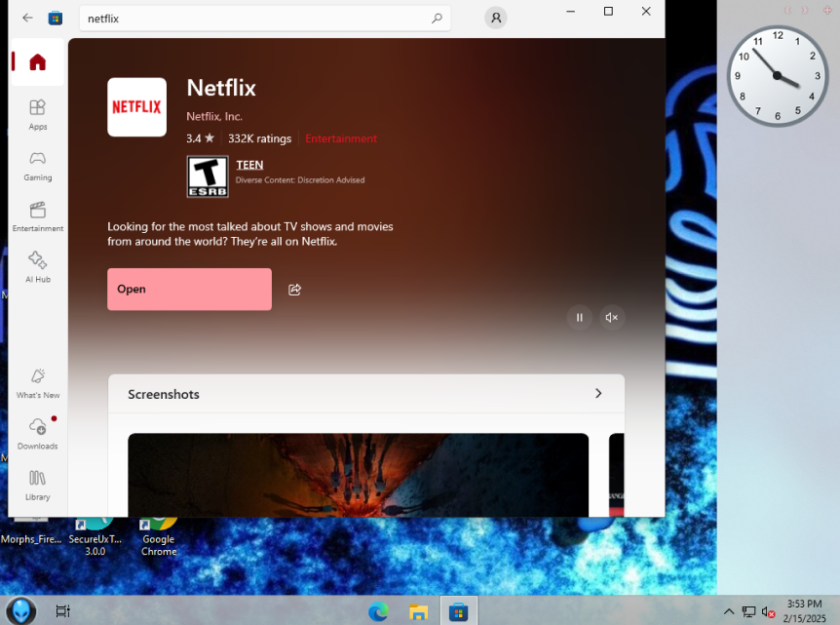Open the Windows Start button

[x=21, y=610]
